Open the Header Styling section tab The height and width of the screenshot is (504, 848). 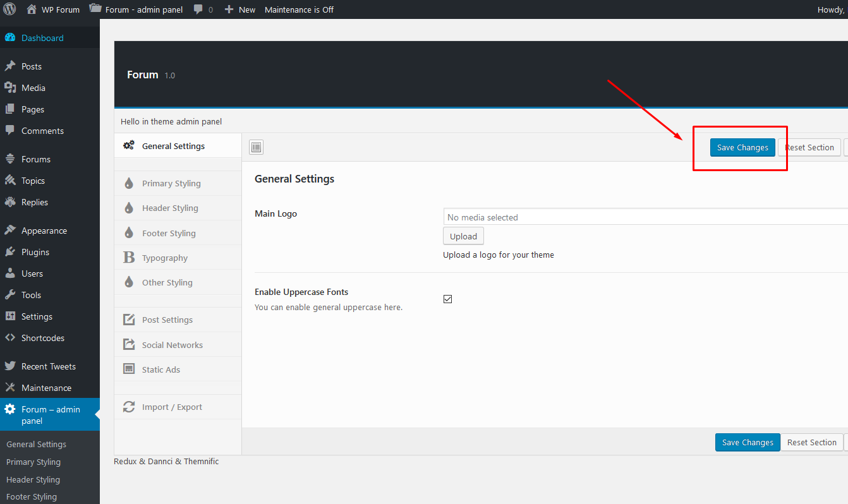170,208
